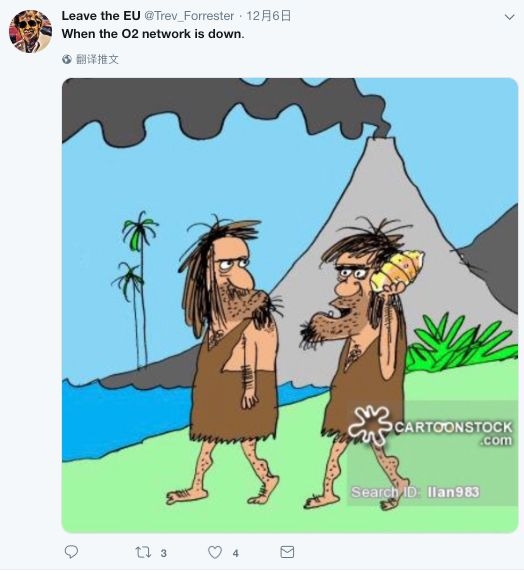Click the Search ID llan983 text
The image size is (524, 574).
[415, 492]
